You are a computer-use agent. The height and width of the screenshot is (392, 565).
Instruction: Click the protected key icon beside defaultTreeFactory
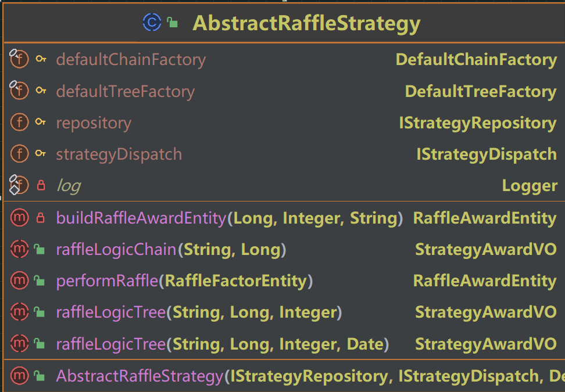(x=41, y=91)
